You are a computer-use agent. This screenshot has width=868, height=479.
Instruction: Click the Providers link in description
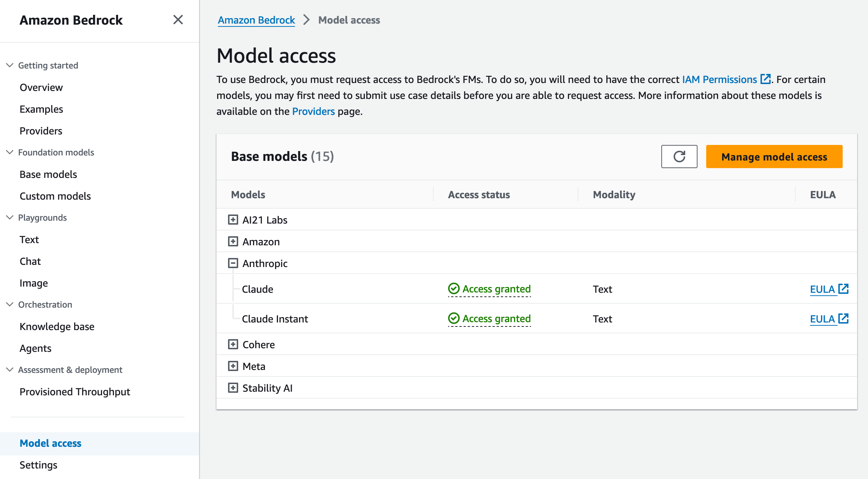point(313,111)
